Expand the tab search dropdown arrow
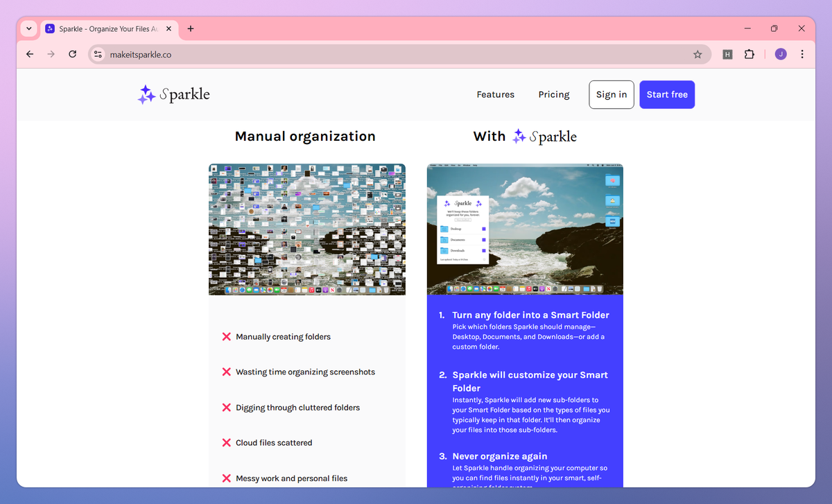832x504 pixels. click(28, 28)
